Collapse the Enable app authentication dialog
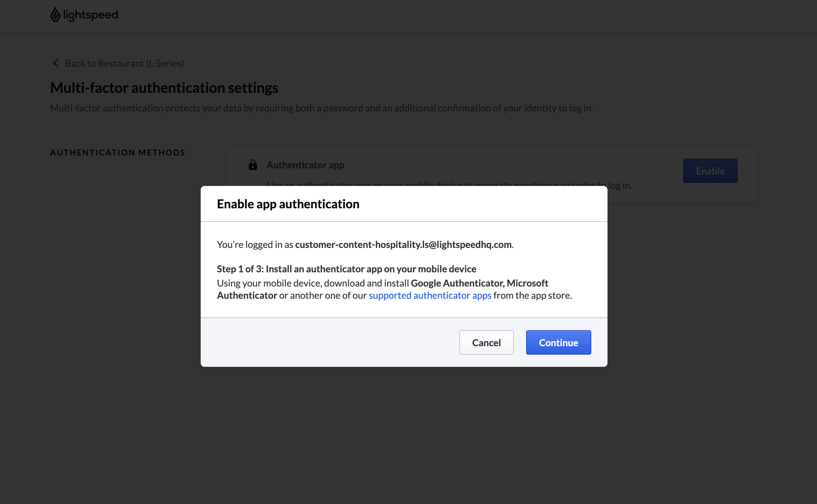 486,342
